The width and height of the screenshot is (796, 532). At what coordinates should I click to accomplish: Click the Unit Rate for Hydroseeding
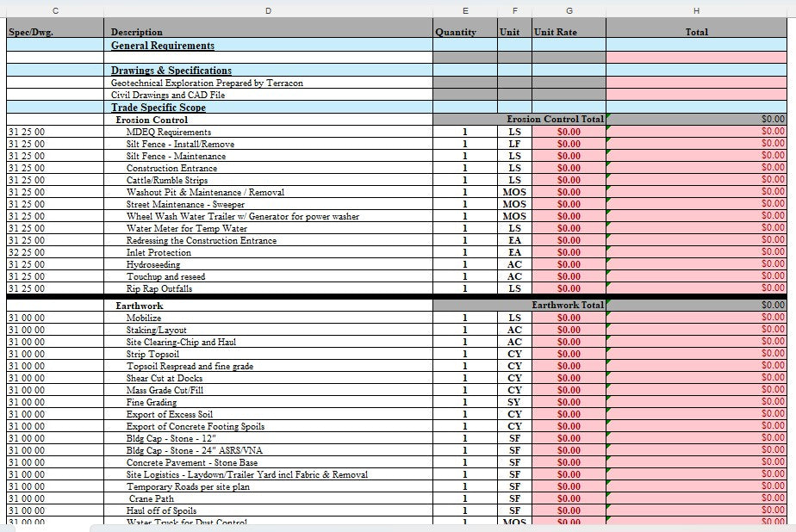tap(569, 265)
